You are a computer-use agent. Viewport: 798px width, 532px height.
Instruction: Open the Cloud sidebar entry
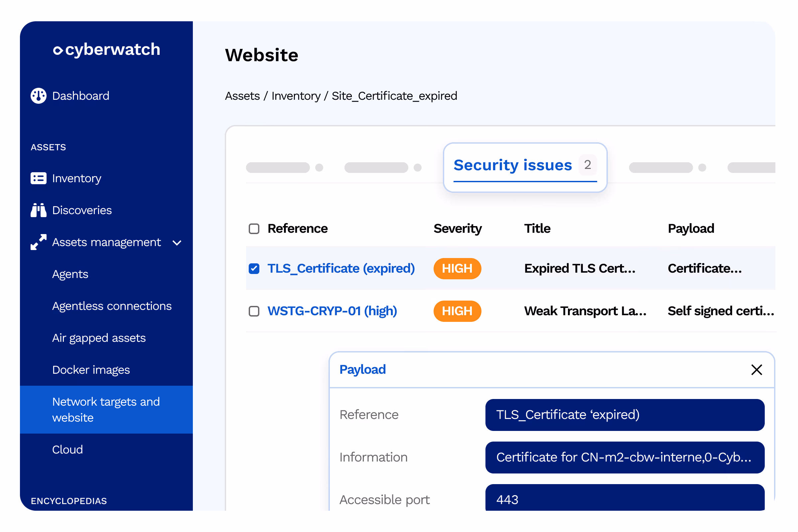(x=67, y=450)
